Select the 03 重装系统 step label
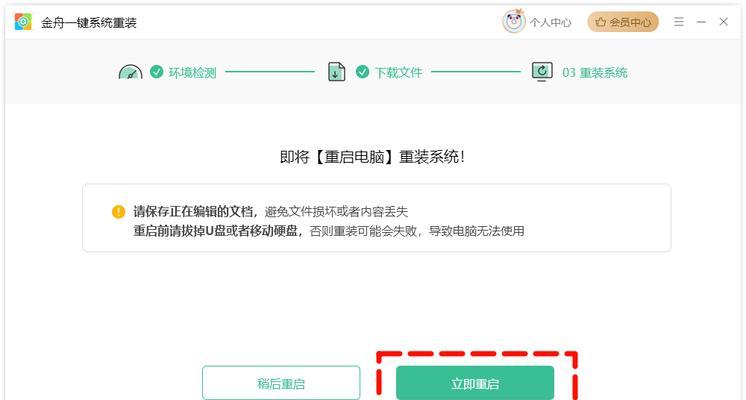This screenshot has height=400, width=746. tap(595, 73)
